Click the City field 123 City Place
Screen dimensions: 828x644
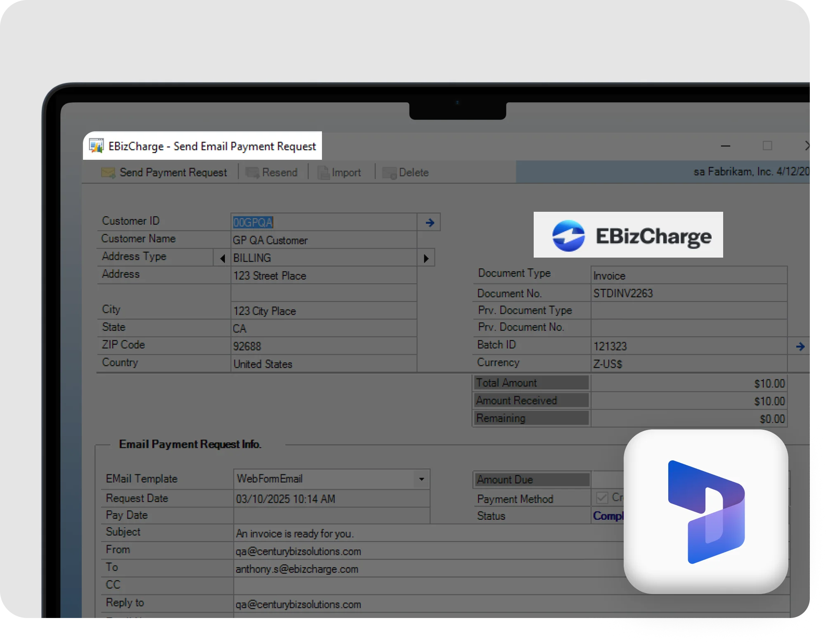[x=324, y=311]
